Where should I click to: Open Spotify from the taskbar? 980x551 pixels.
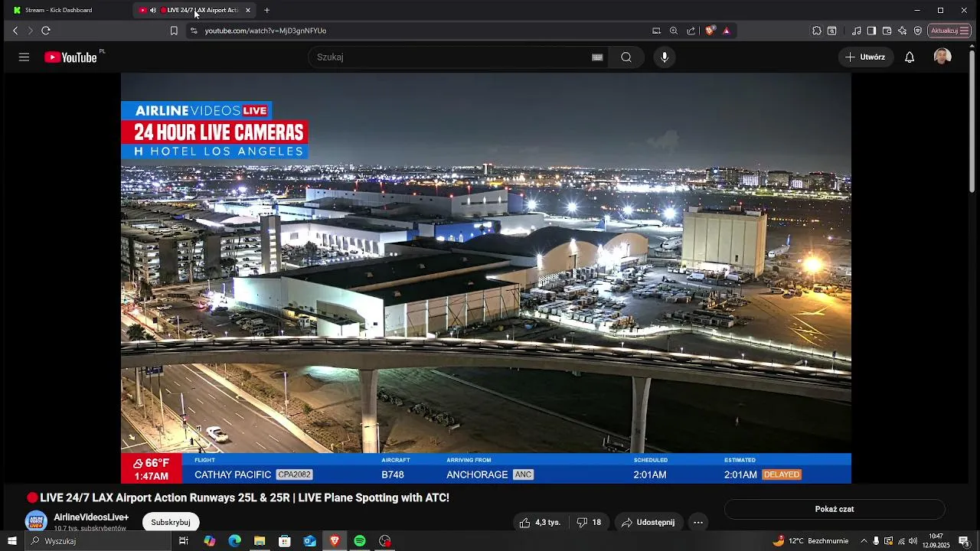(x=360, y=541)
